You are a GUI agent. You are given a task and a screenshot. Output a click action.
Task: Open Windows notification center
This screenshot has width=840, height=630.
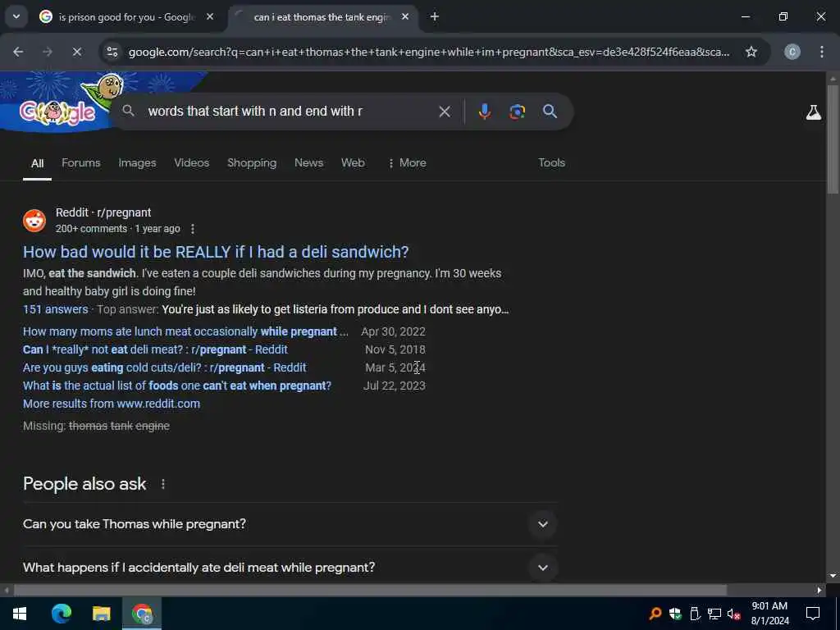click(x=813, y=614)
